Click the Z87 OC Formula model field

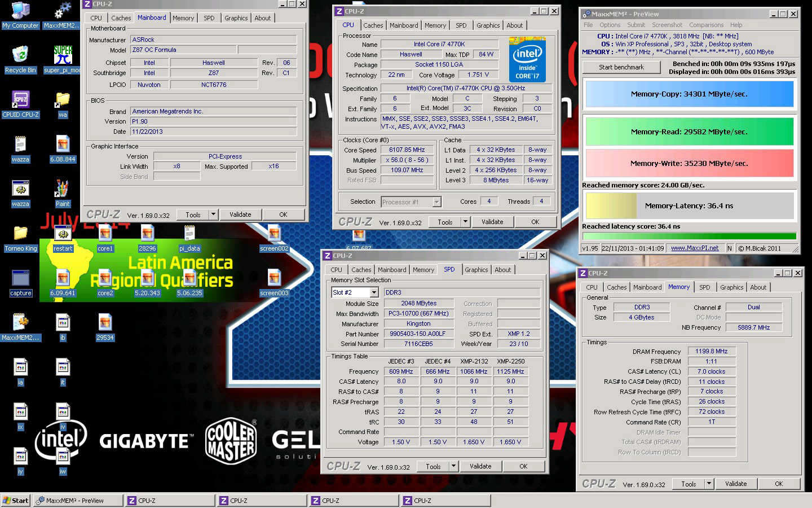click(x=184, y=50)
